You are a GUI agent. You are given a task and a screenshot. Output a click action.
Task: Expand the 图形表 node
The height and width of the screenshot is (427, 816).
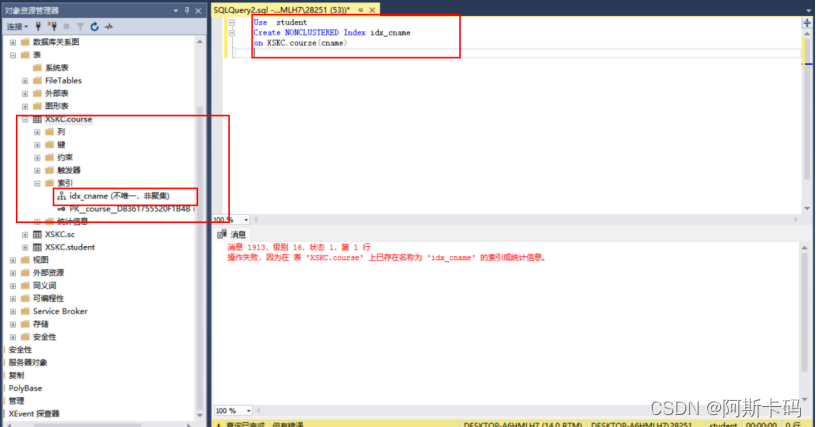click(x=25, y=106)
